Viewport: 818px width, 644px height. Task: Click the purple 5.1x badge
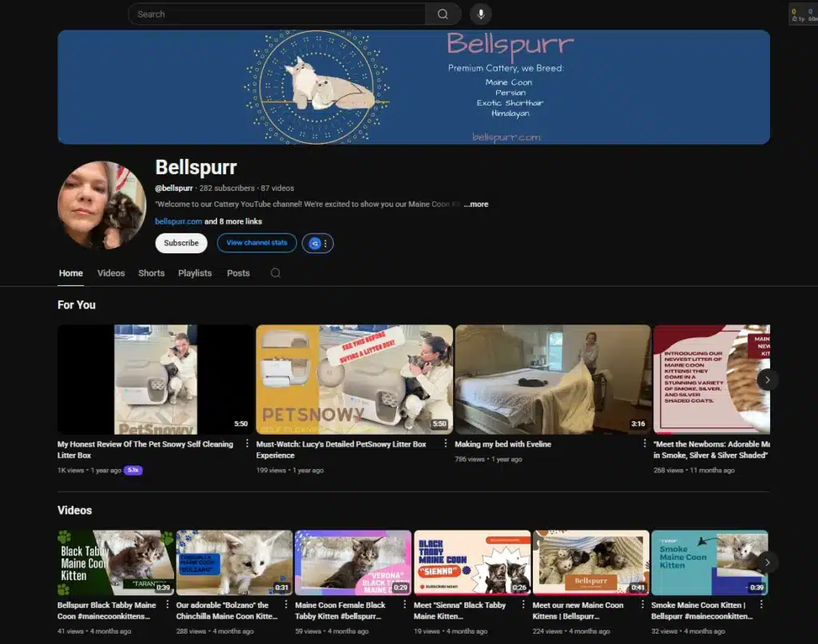[133, 470]
